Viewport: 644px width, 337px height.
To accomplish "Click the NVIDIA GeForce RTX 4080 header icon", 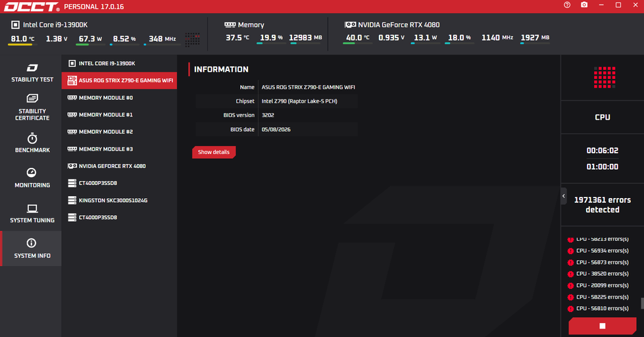I will click(350, 24).
